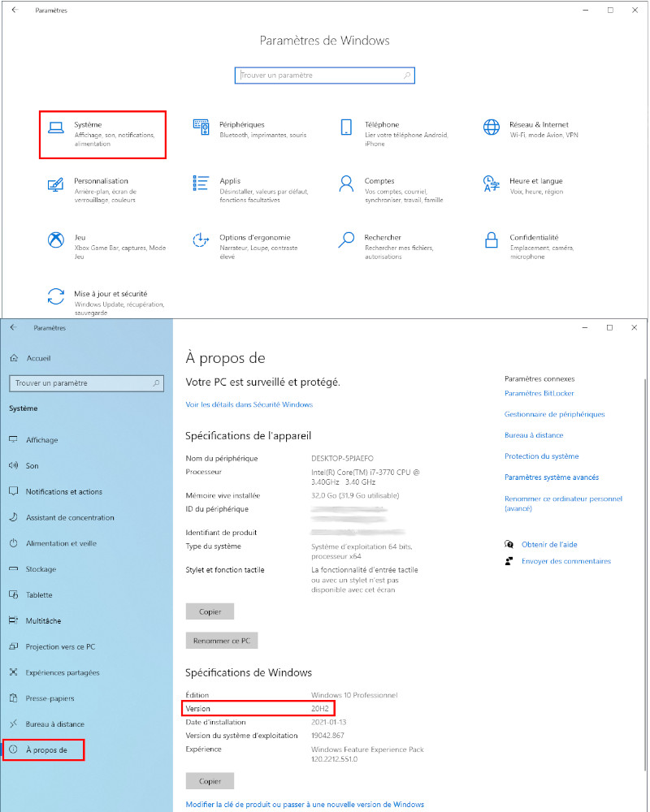Click Copier button under Windows specifications
This screenshot has width=650, height=812.
click(x=210, y=781)
